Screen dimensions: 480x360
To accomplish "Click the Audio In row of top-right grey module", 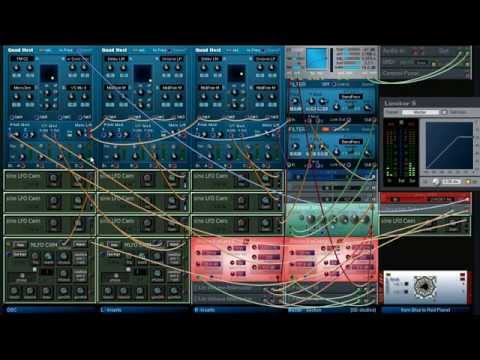I will point(426,52).
